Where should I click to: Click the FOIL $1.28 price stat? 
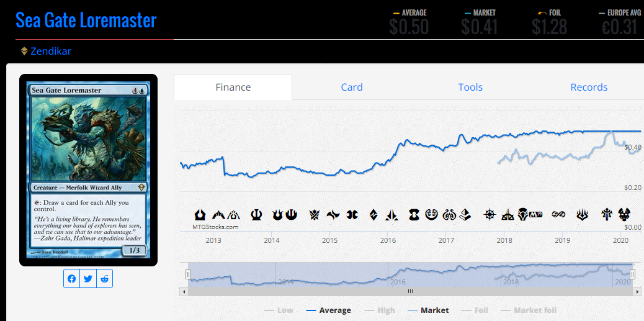(x=549, y=22)
